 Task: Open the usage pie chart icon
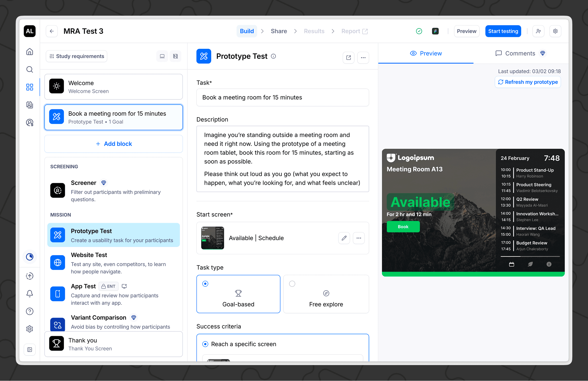pyautogui.click(x=30, y=257)
